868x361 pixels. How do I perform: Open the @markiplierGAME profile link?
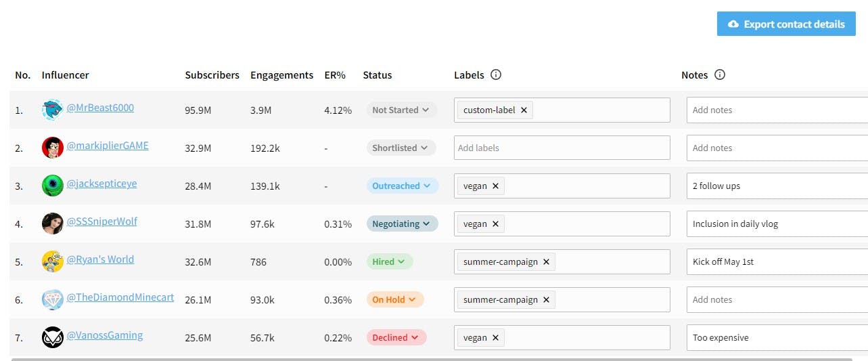coord(107,146)
